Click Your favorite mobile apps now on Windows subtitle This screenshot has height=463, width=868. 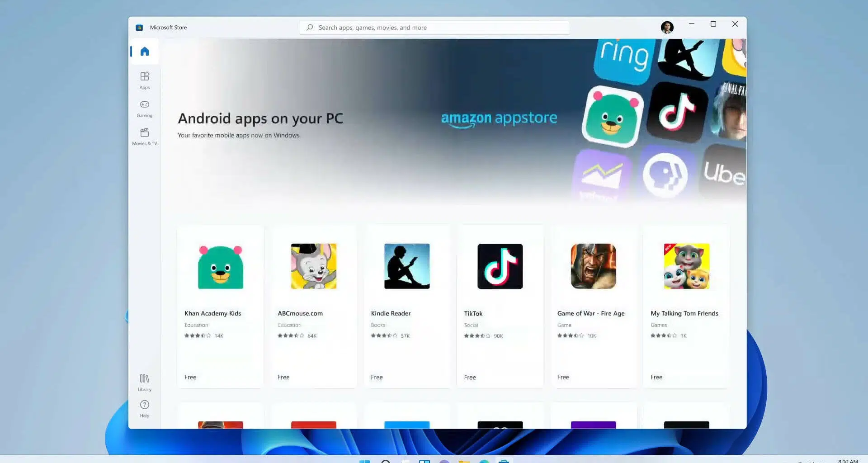pyautogui.click(x=239, y=135)
